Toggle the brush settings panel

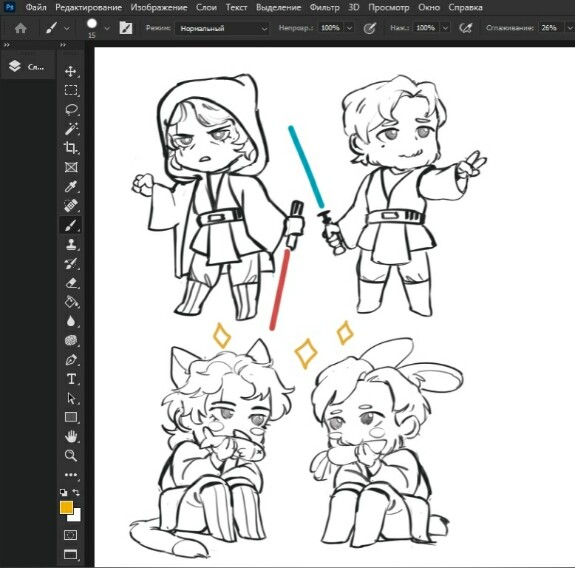point(126,28)
